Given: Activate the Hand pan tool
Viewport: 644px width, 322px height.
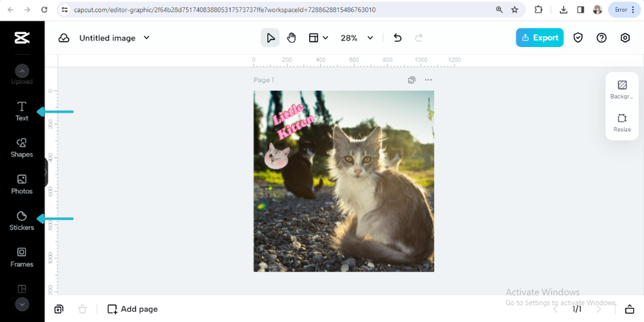Looking at the screenshot, I should 291,38.
